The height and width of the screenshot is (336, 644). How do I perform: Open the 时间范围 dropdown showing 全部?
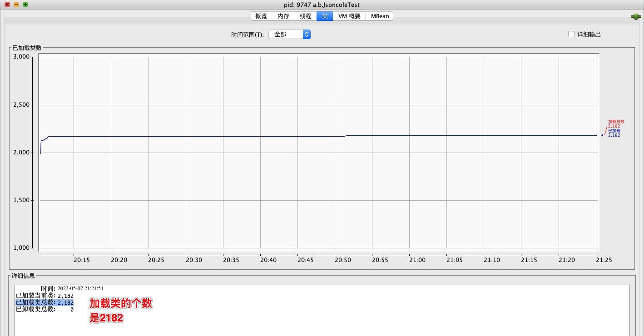290,34
